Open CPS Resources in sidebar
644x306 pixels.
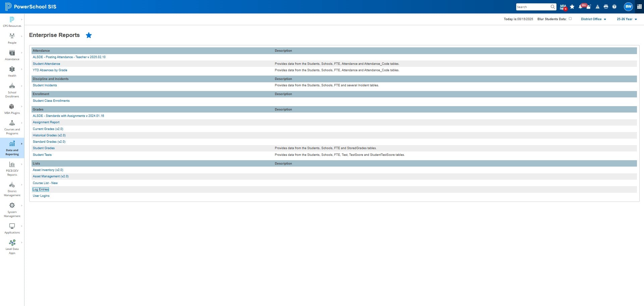(x=12, y=22)
